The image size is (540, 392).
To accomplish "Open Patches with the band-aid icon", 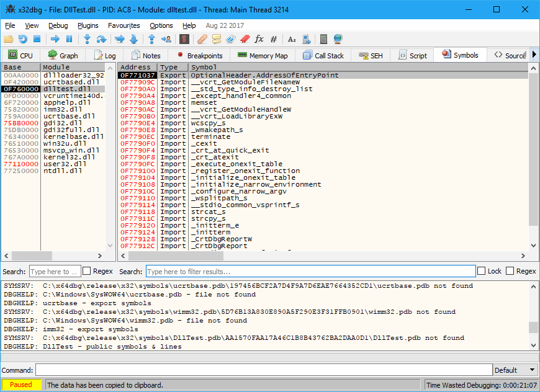I will [201, 38].
